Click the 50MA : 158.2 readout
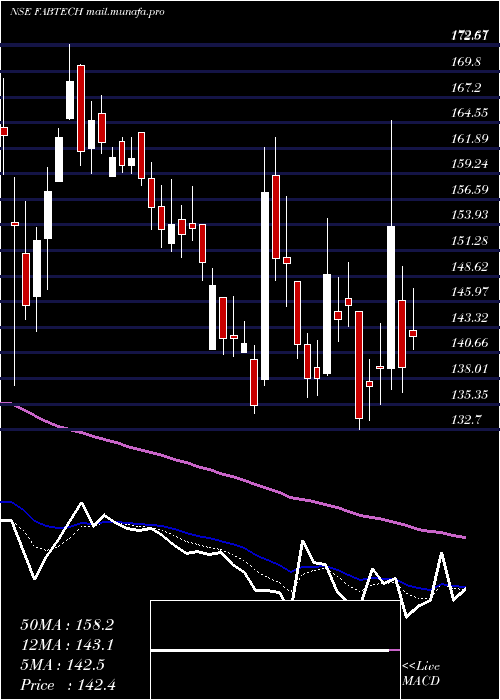 pos(67,625)
